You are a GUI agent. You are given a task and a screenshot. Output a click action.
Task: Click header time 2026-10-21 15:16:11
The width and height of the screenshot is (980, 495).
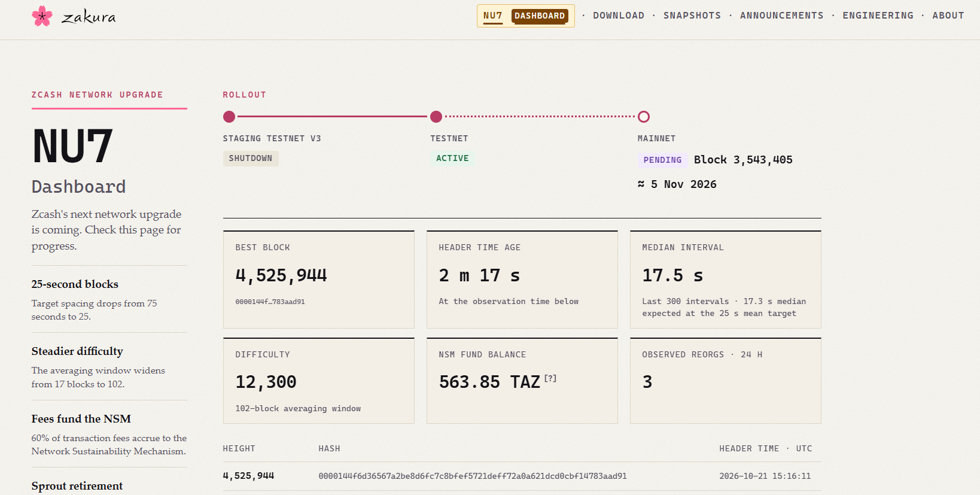765,476
